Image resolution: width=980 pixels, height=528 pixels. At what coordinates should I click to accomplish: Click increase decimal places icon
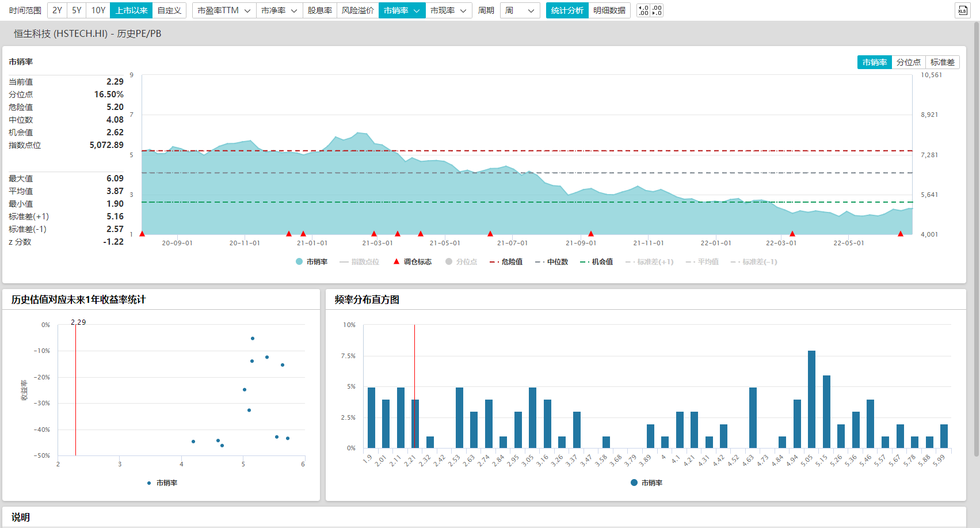point(643,10)
